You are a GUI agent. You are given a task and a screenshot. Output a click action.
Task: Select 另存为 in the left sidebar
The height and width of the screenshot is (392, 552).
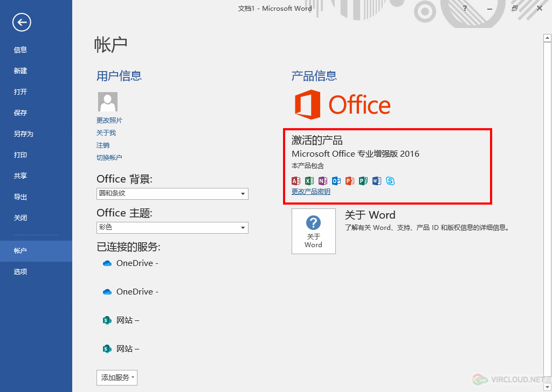coord(23,134)
